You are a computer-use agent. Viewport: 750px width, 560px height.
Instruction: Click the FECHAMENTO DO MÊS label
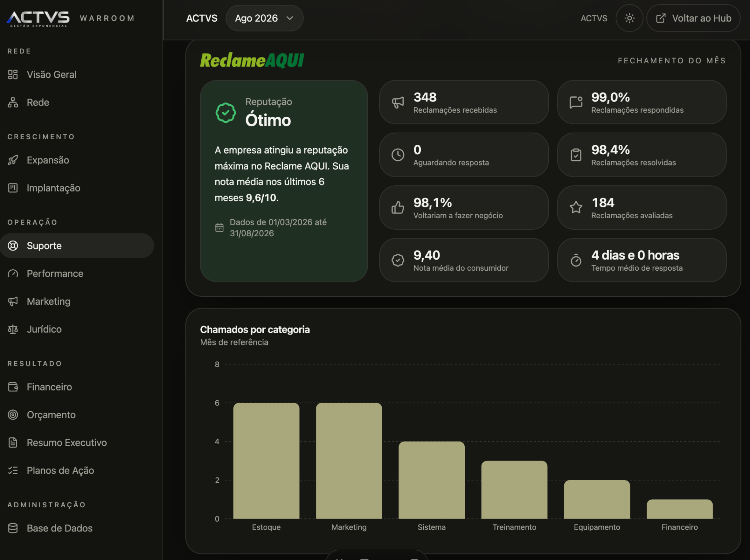coord(672,61)
